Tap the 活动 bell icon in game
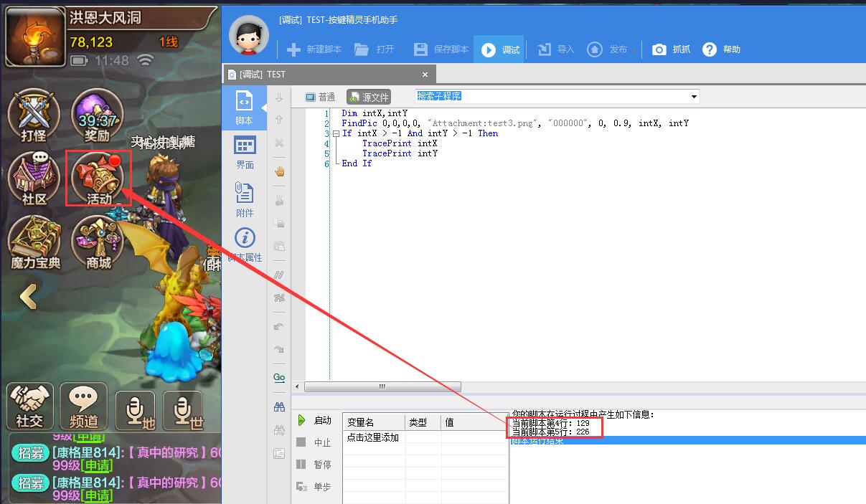The height and width of the screenshot is (504, 866). 98,178
